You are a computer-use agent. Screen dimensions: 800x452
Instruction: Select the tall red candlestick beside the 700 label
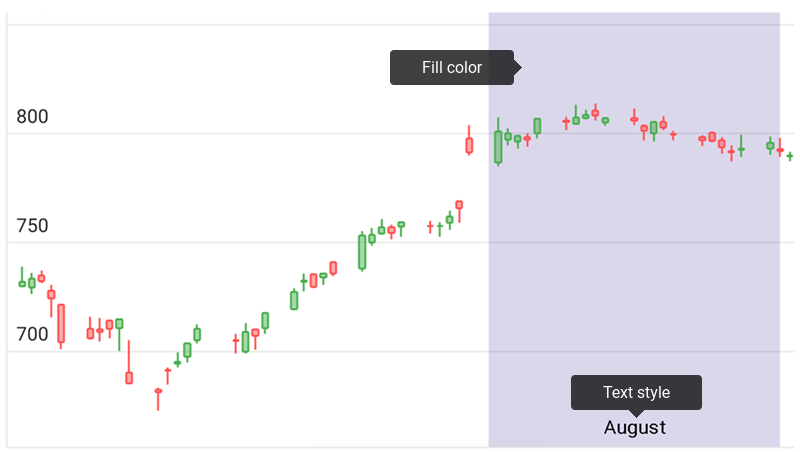tap(61, 324)
